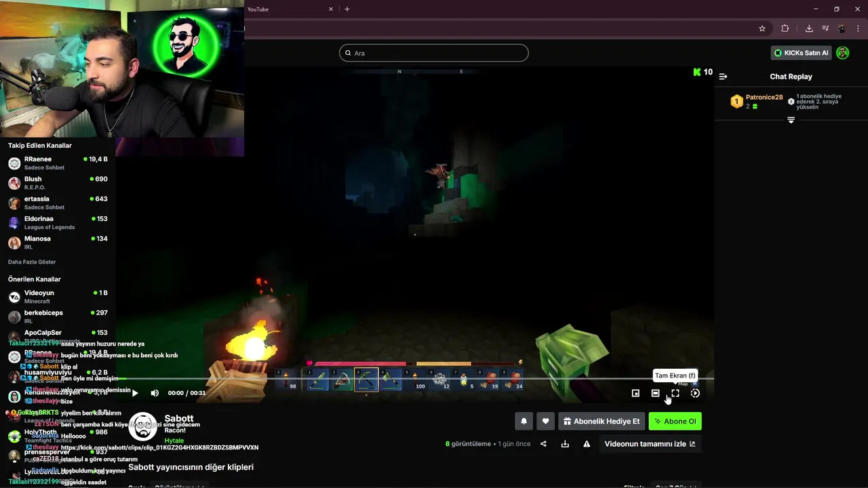Open Eldorinaa channel in sidebar

pyautogui.click(x=58, y=222)
